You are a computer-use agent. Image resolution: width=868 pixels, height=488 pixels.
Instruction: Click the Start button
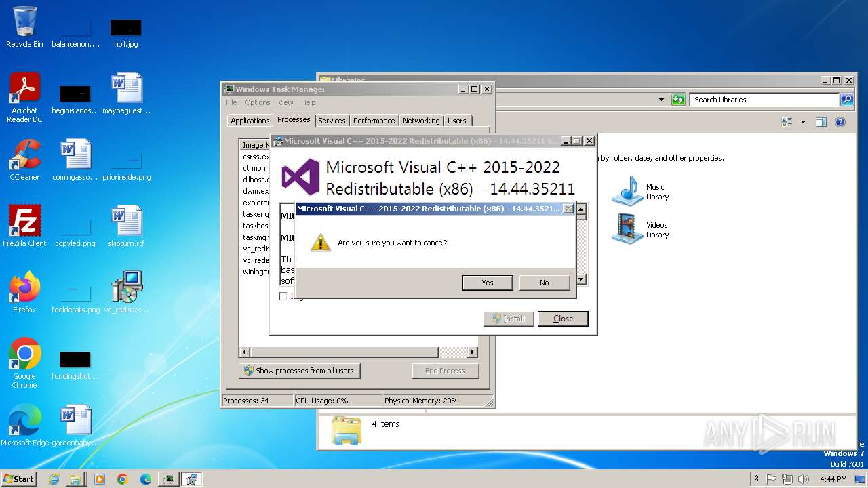point(19,479)
